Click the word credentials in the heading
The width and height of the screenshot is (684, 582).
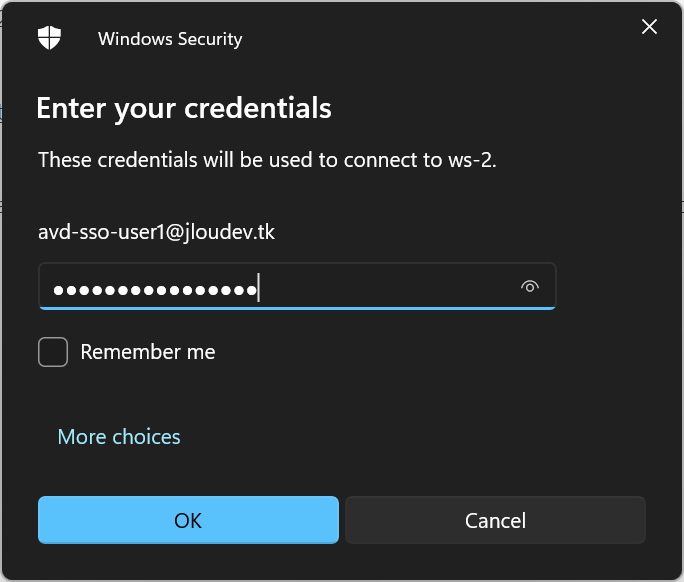tap(257, 108)
